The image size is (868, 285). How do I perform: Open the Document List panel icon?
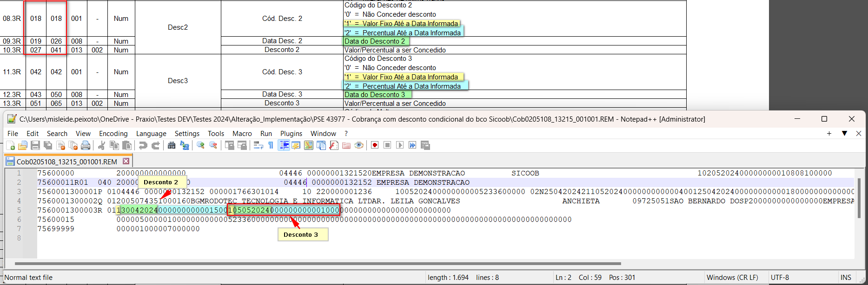(321, 146)
